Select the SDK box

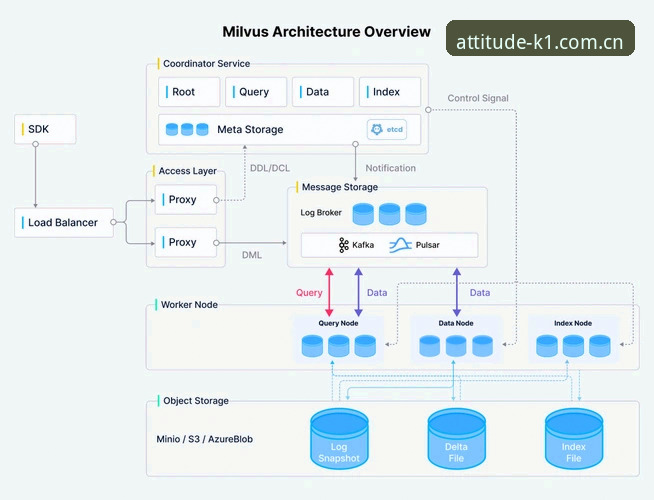pyautogui.click(x=45, y=129)
